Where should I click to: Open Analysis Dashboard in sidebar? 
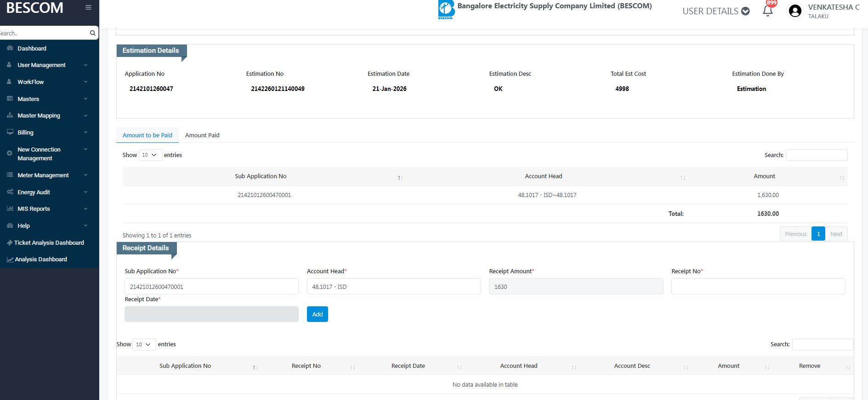(41, 259)
